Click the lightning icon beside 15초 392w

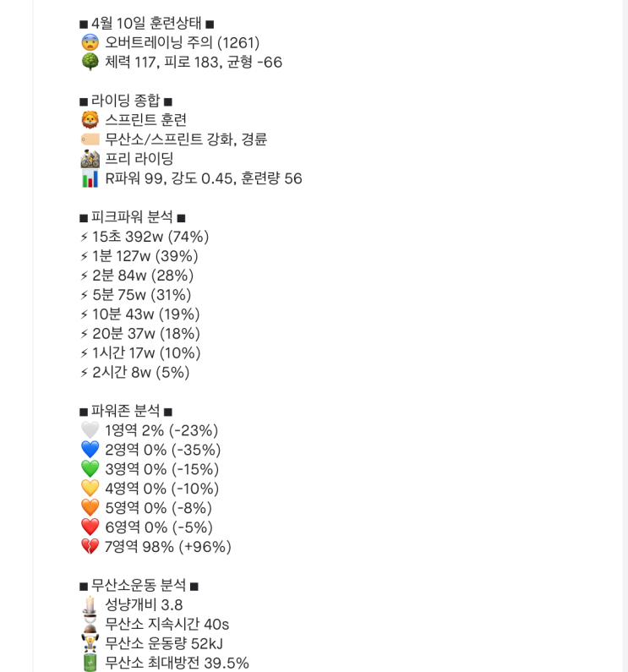pyautogui.click(x=84, y=238)
